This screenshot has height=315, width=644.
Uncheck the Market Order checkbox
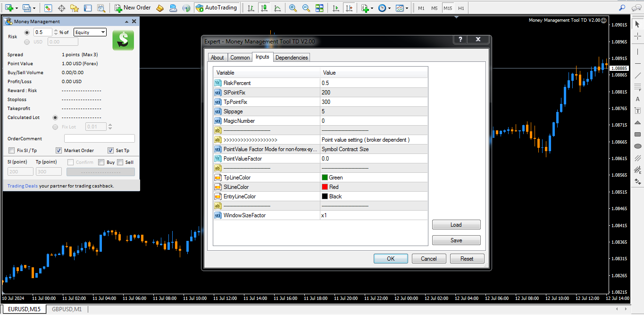[x=59, y=151]
